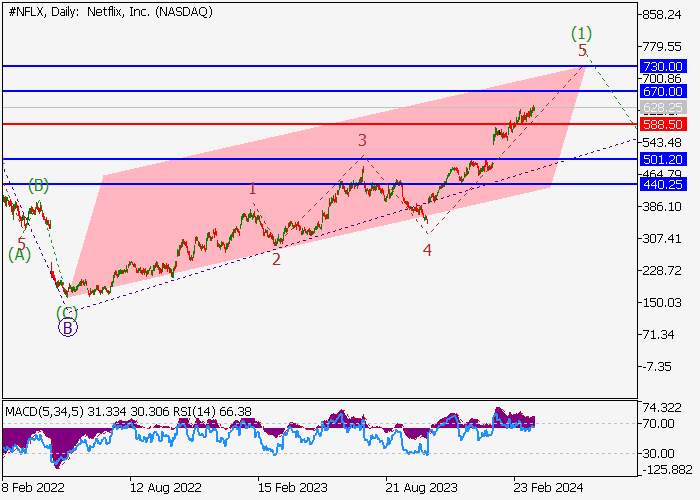700x500 pixels.
Task: Click the 307.41 price axis value
Action: pyautogui.click(x=662, y=239)
